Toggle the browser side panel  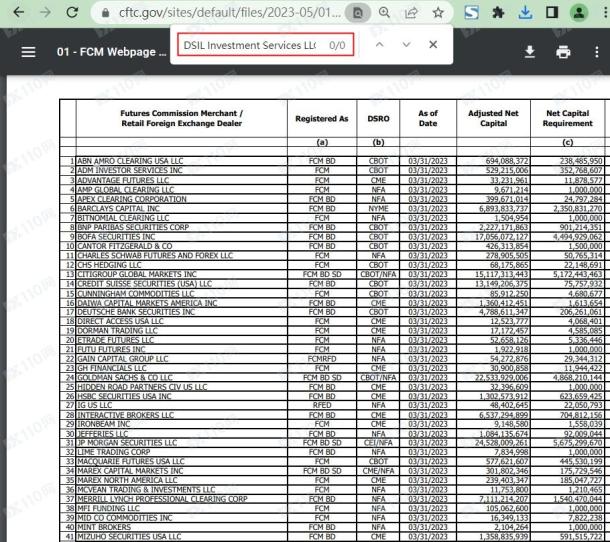(x=552, y=12)
